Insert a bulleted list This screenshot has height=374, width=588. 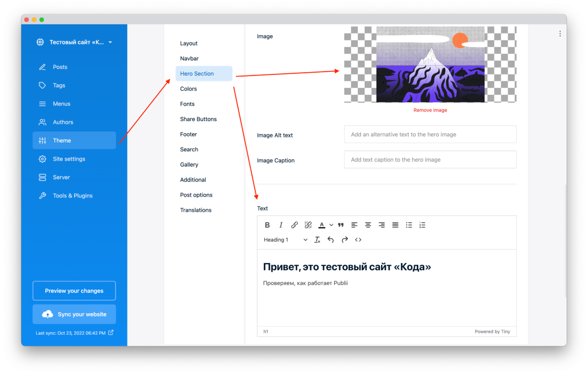409,225
